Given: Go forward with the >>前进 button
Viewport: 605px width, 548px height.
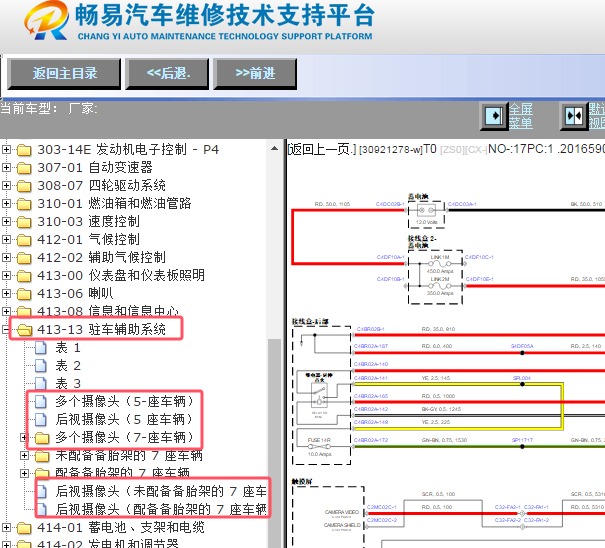Looking at the screenshot, I should [255, 73].
